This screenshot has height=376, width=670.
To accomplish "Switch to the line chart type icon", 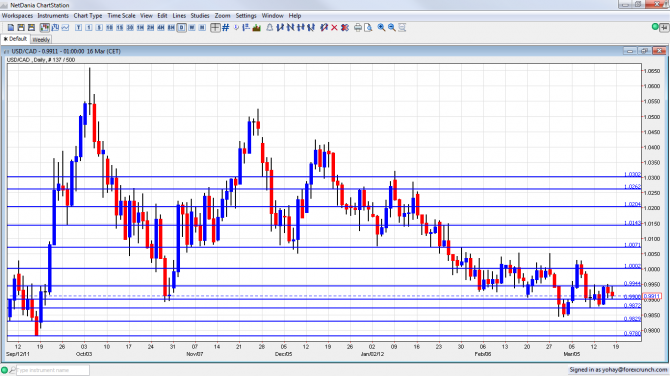I will 65,28.
